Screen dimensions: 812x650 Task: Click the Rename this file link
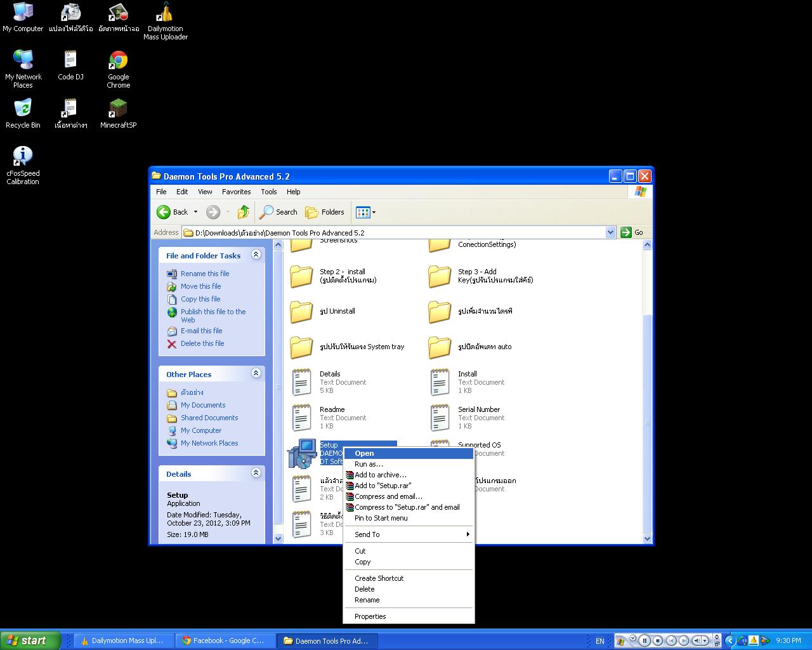pos(205,274)
